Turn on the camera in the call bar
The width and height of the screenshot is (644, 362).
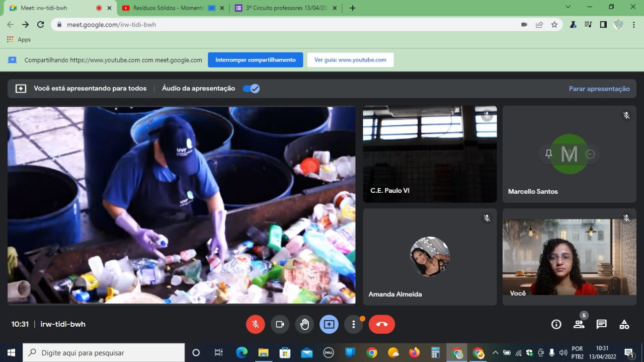280,324
